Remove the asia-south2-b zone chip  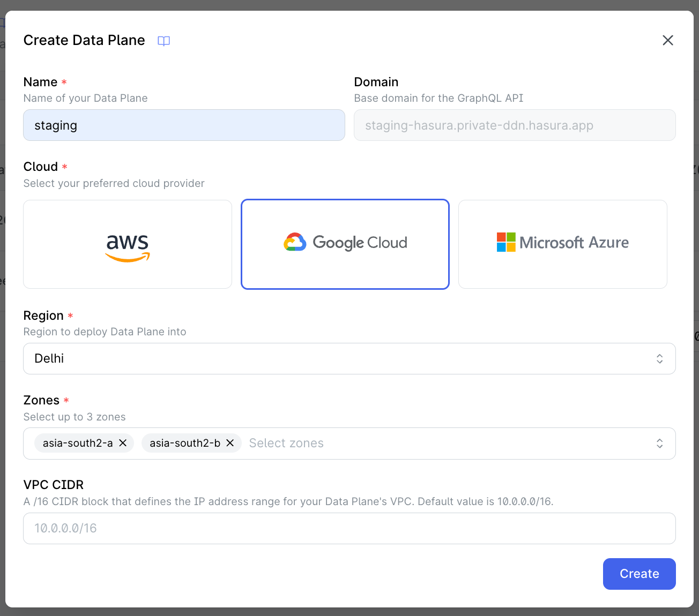point(230,443)
